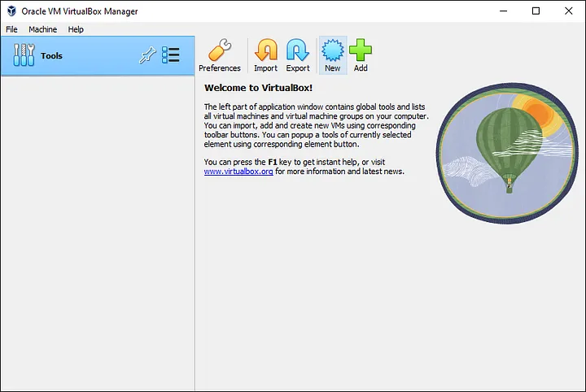Maximize the VirtualBox Manager window
The image size is (586, 392).
[x=536, y=11]
